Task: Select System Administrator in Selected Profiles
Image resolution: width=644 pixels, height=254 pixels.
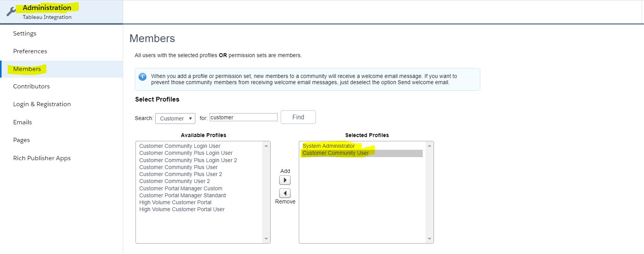Action: (x=329, y=146)
